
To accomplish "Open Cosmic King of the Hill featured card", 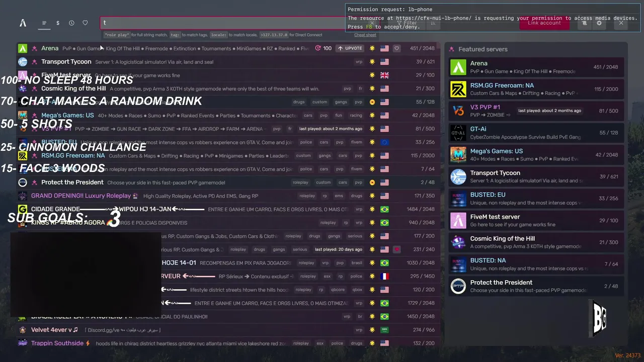I will [x=536, y=242].
